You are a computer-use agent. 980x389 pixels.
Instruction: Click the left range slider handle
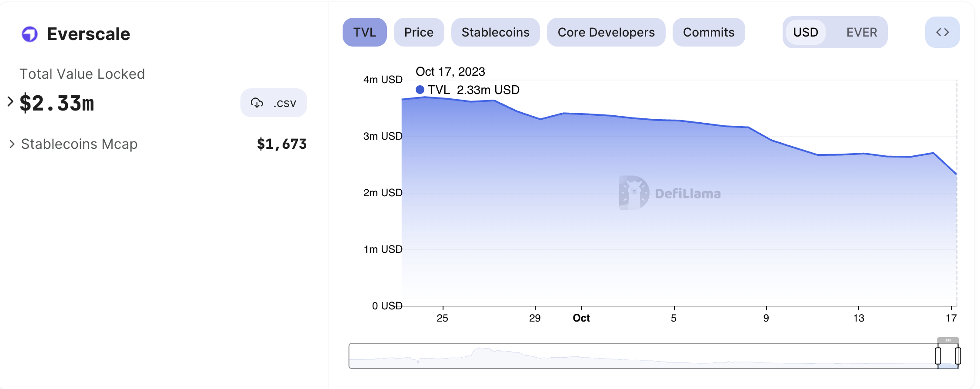[x=938, y=356]
